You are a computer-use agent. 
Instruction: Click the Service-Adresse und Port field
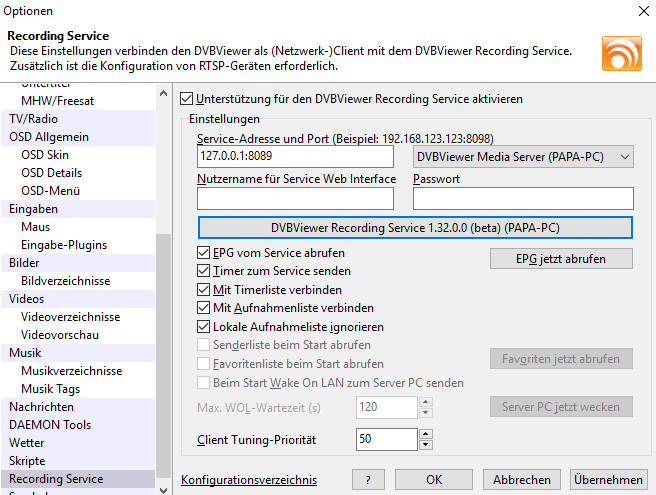[x=295, y=157]
